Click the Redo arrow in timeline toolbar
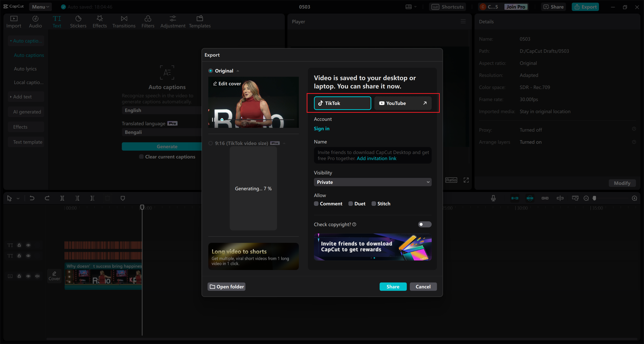644x344 pixels. (47, 198)
